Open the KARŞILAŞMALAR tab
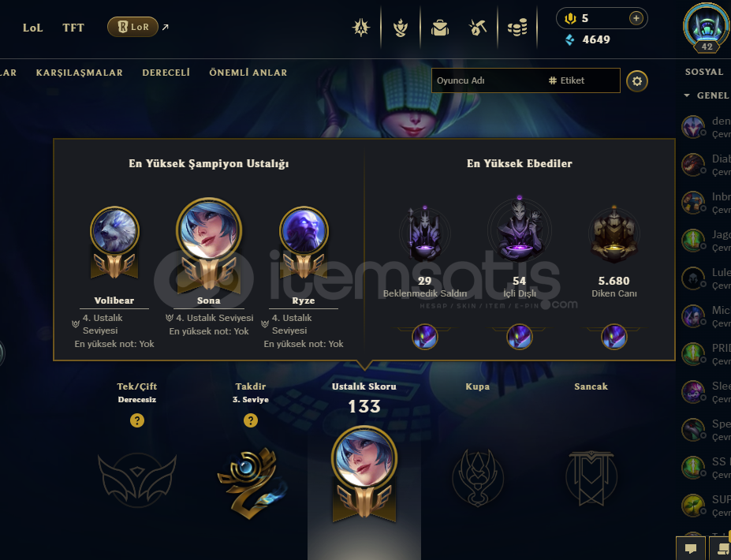The height and width of the screenshot is (560, 731). [x=80, y=73]
